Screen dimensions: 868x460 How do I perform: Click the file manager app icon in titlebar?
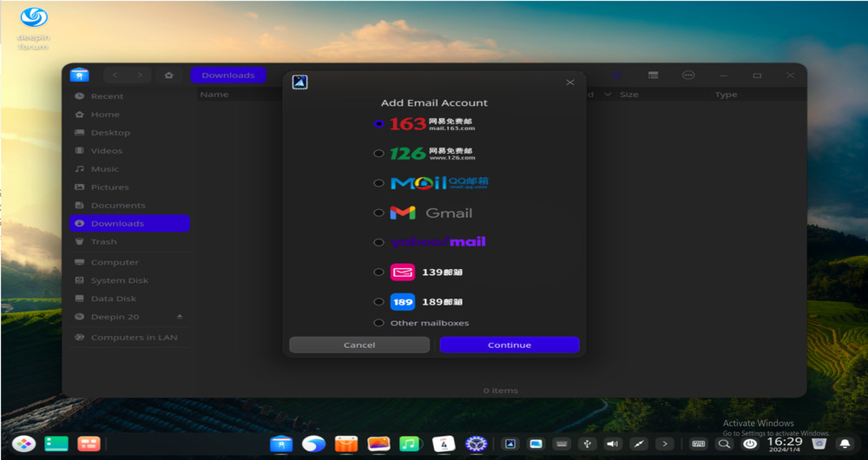[80, 75]
